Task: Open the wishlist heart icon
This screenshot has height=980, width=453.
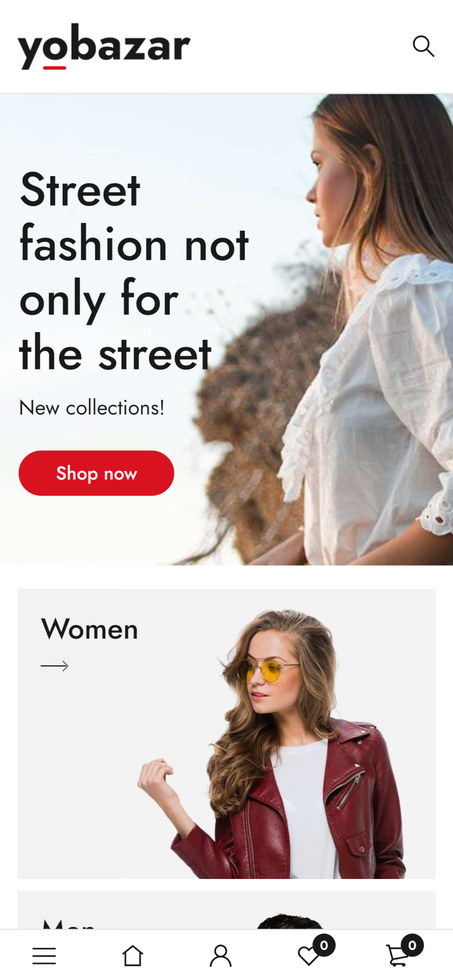Action: pyautogui.click(x=309, y=956)
